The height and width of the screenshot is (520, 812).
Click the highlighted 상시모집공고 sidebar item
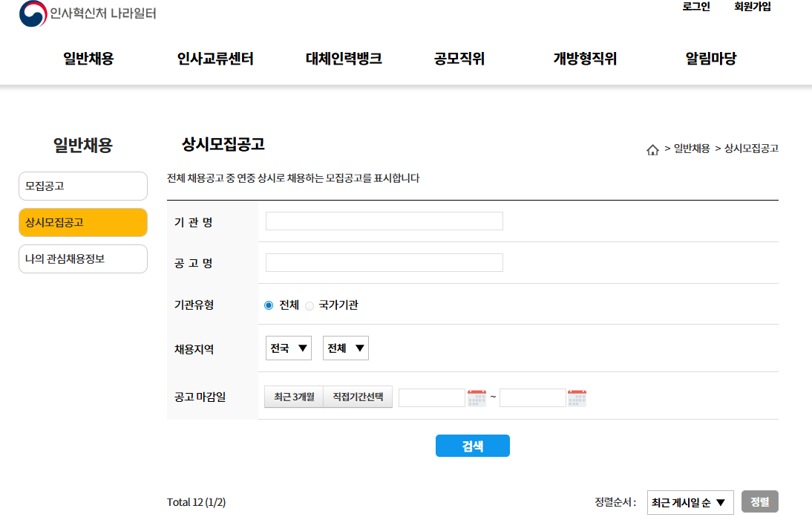click(82, 222)
